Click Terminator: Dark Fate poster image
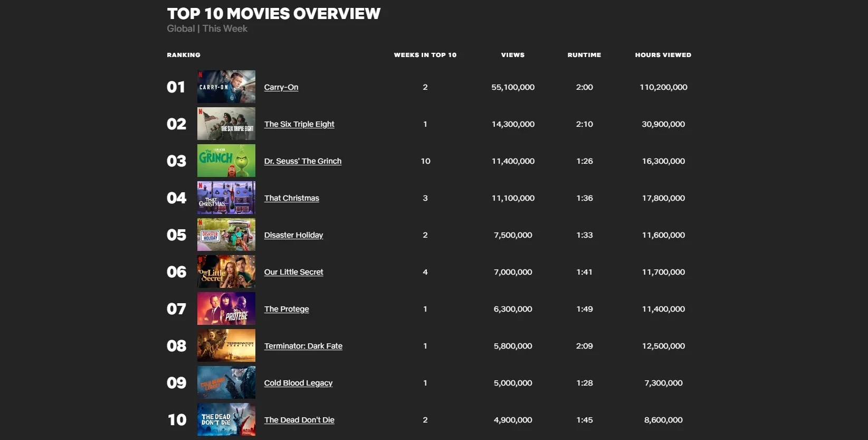The image size is (868, 440). (x=226, y=345)
